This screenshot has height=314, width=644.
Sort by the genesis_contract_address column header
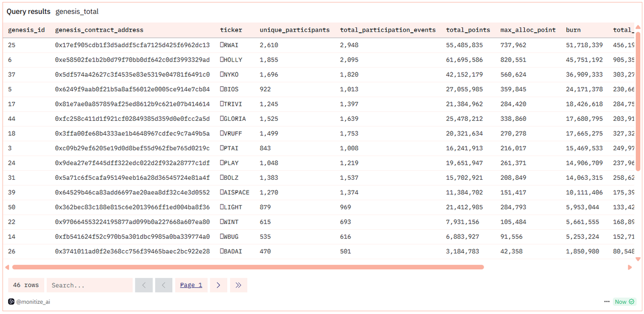[x=99, y=30]
